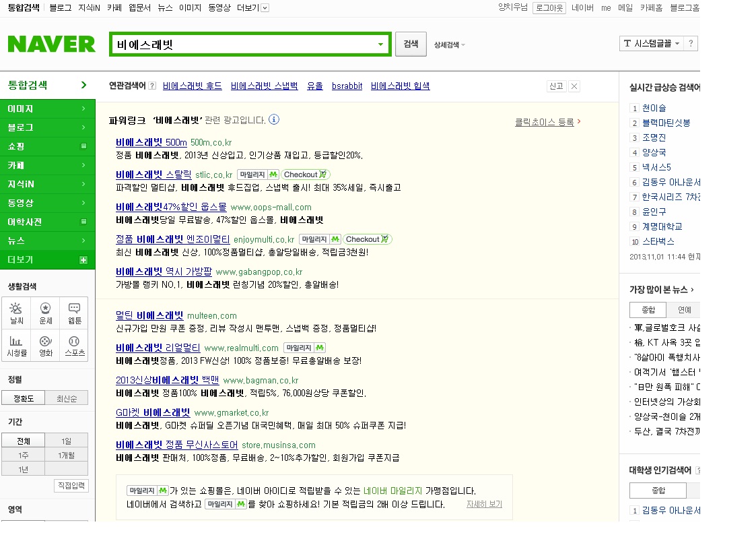Open the 비에스래빗 정품 무신사스토어 ad link
The image size is (756, 535).
pos(177,445)
